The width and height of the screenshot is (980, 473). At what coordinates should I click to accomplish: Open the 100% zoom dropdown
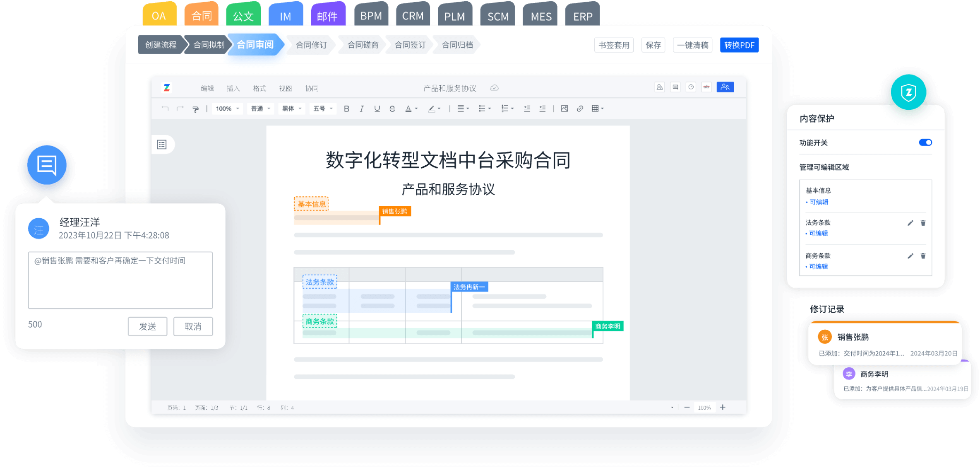pyautogui.click(x=227, y=109)
